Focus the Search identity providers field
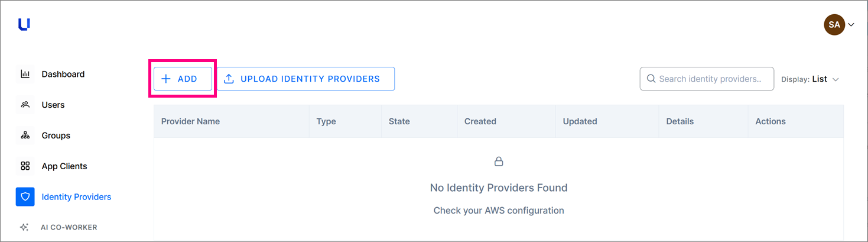 [x=707, y=79]
